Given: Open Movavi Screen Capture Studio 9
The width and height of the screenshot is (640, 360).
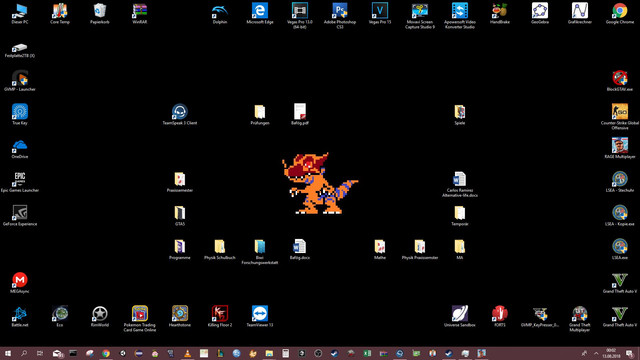Looking at the screenshot, I should (x=420, y=16).
